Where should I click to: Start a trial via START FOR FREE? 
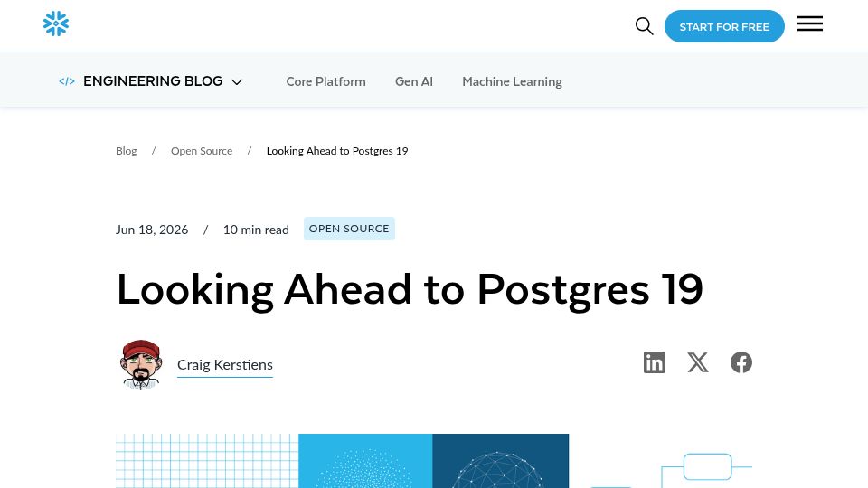tap(724, 26)
